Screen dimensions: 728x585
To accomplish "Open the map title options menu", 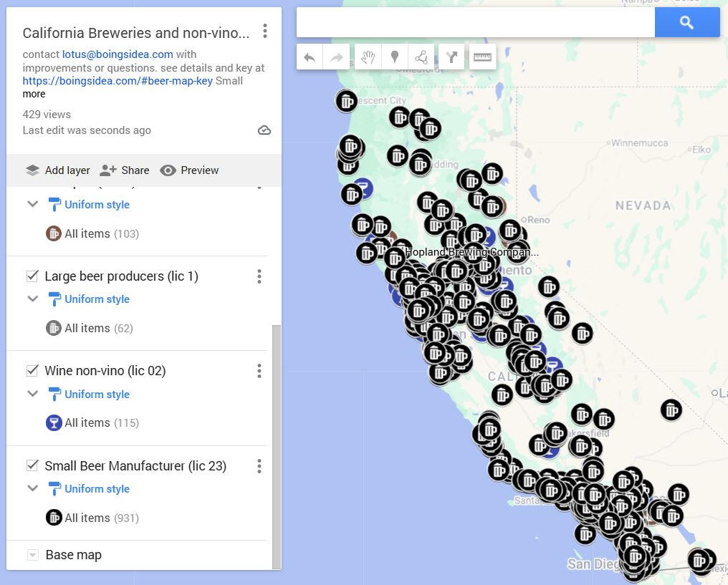I will pyautogui.click(x=264, y=31).
